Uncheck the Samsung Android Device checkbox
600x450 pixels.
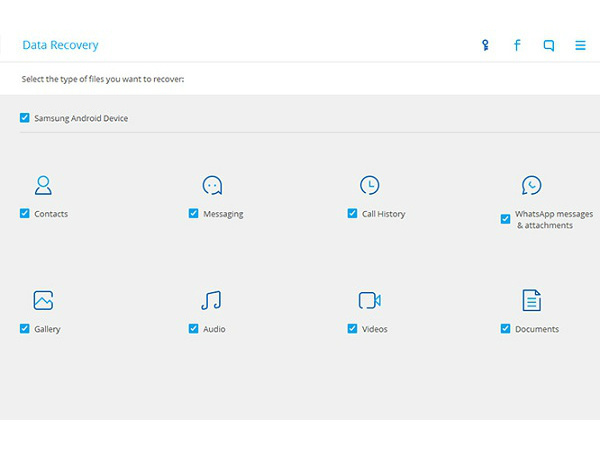(25, 118)
